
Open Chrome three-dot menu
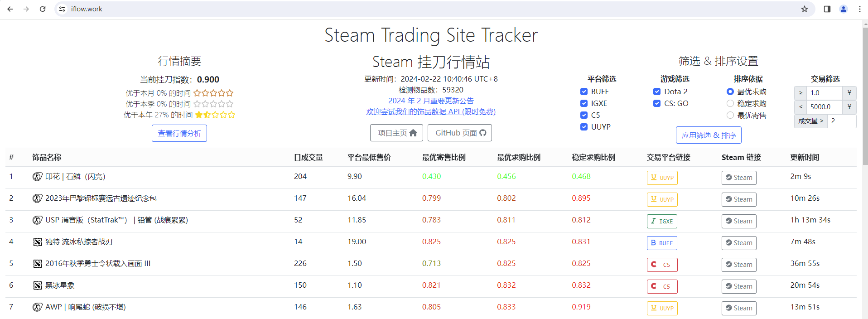tap(860, 9)
